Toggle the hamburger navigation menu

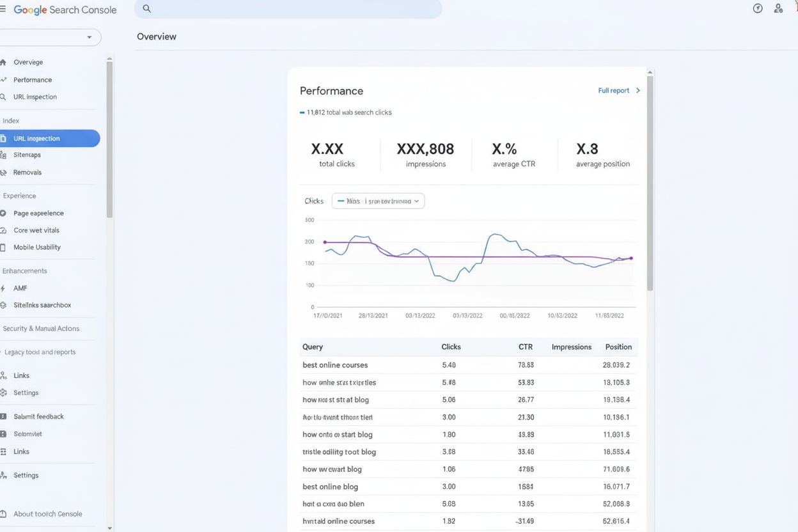(x=3, y=10)
